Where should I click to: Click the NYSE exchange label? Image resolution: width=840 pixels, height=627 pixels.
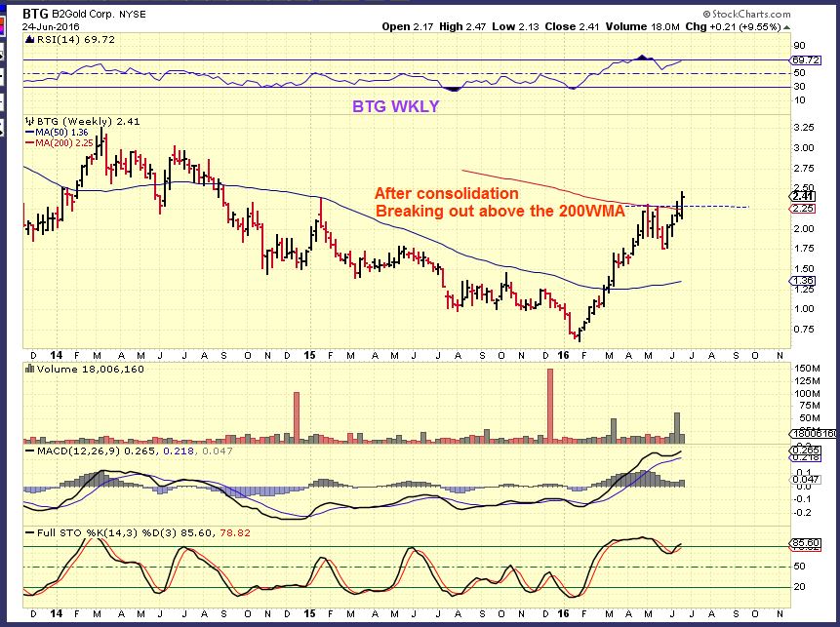(133, 14)
